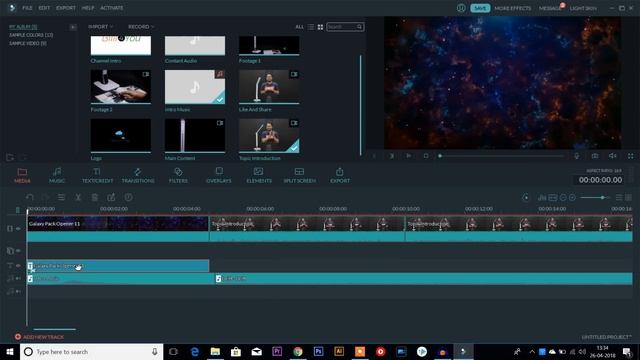Click the Undo arrow in timeline toolbar

coord(29,198)
